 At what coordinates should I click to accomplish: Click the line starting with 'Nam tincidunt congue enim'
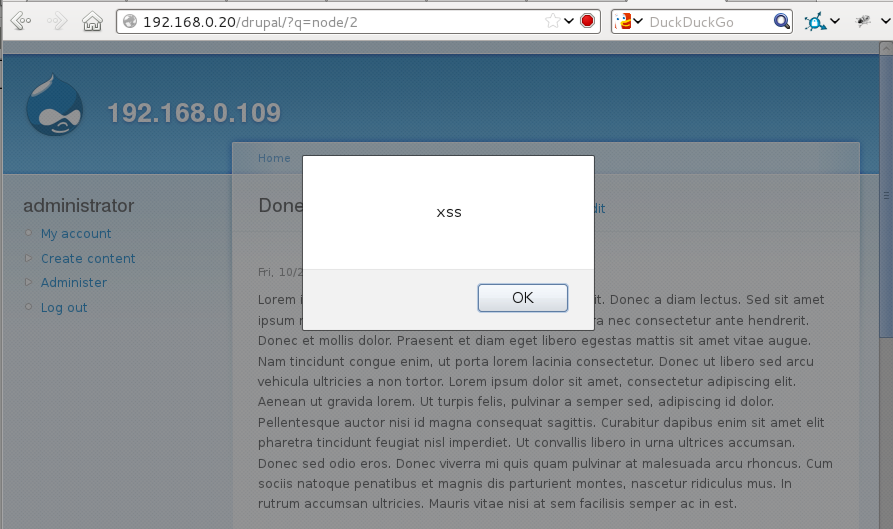point(535,362)
